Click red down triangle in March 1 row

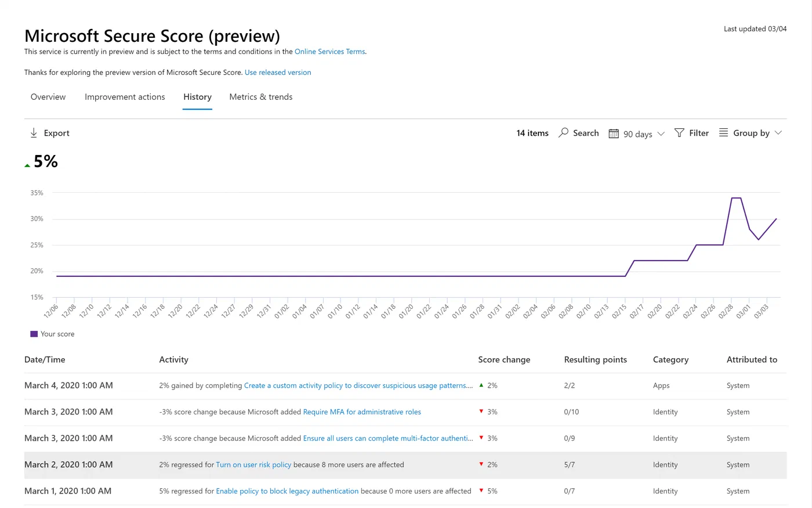click(481, 491)
